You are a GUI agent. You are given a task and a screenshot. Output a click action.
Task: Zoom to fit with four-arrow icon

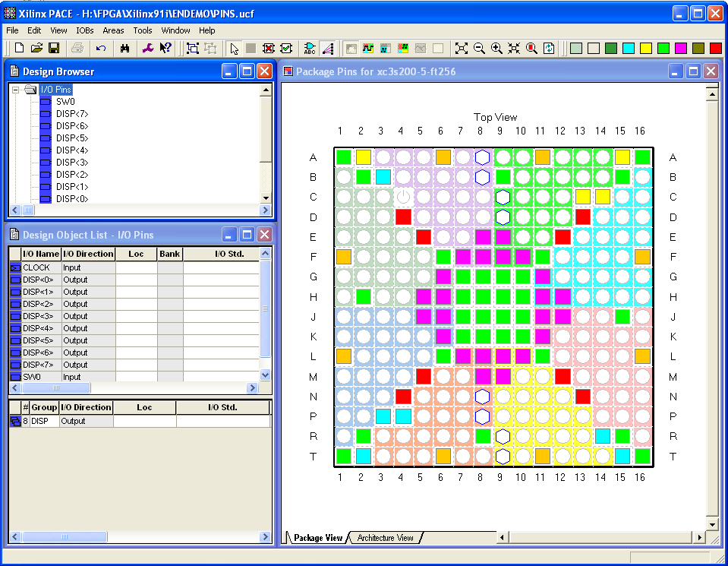click(461, 48)
